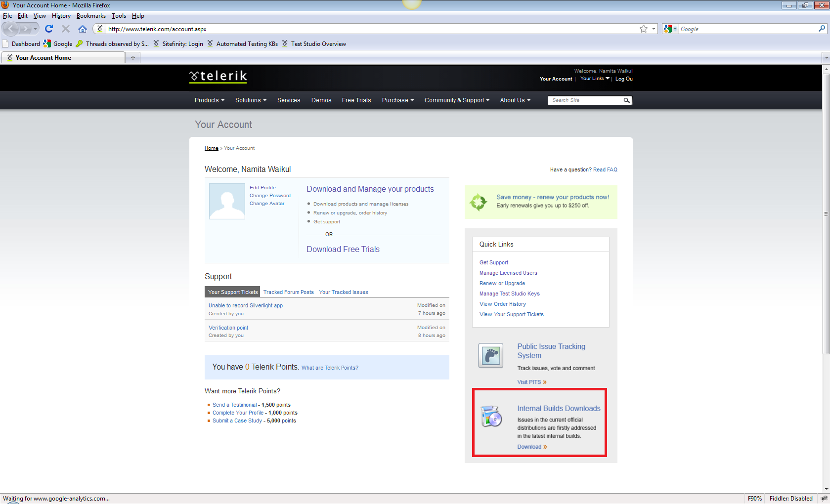Click the site identity icon in address bar
Viewport: 830px width, 504px height.
[x=99, y=29]
